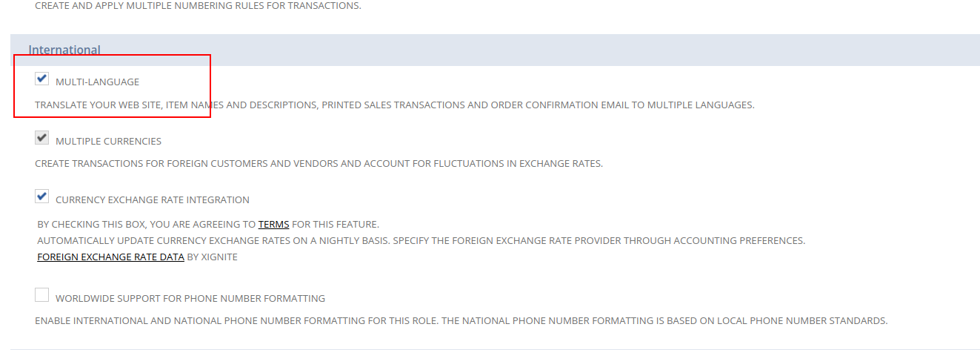Open the TERMS link
980x350 pixels.
[x=273, y=224]
